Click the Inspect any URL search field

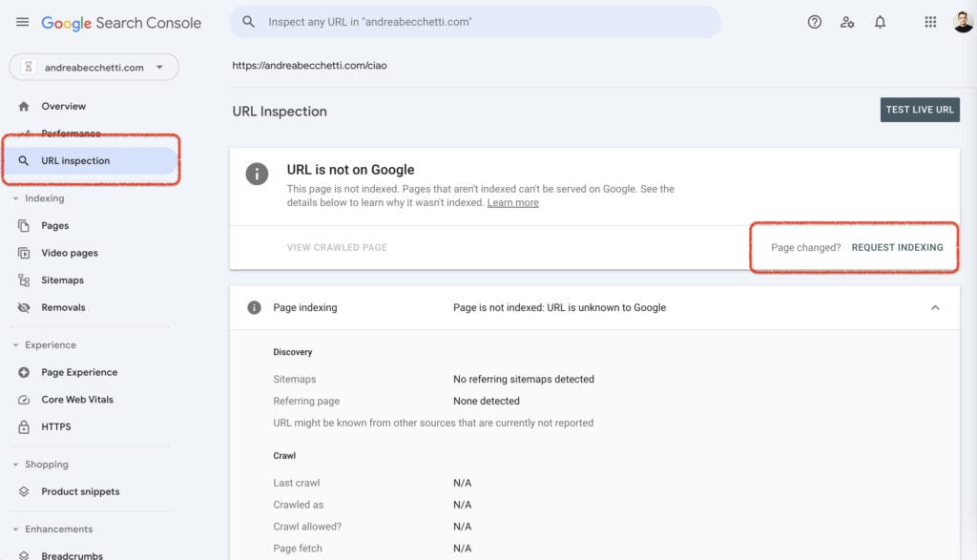pyautogui.click(x=475, y=22)
